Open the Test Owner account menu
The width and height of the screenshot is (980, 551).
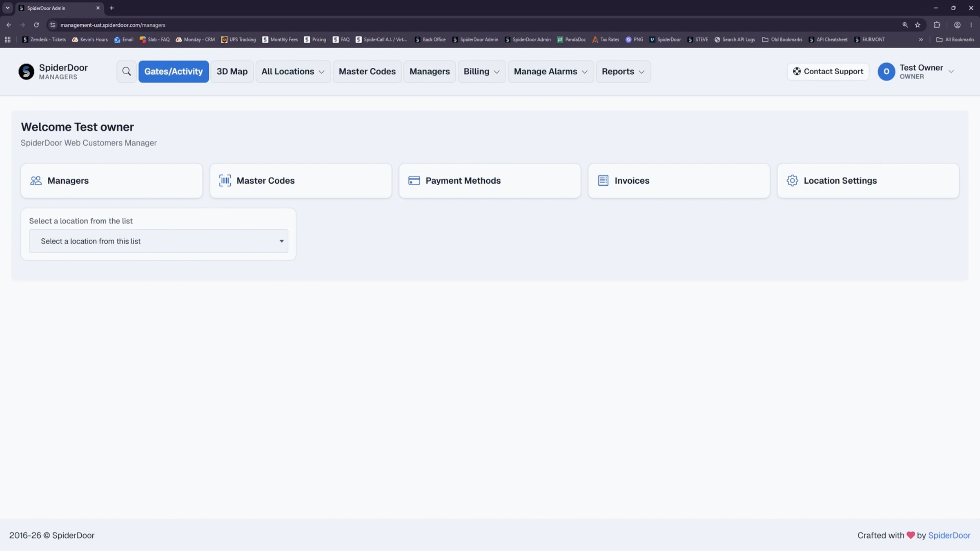[x=916, y=71]
